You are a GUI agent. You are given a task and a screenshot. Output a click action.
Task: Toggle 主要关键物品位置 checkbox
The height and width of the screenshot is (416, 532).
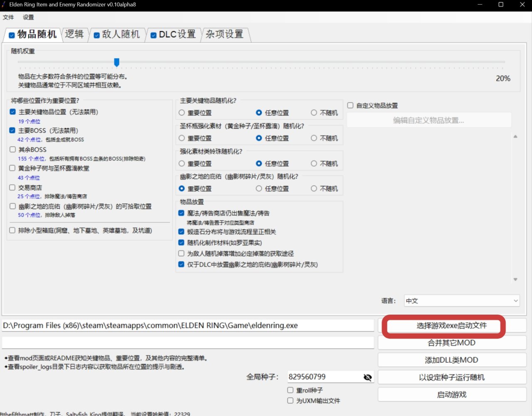12,112
